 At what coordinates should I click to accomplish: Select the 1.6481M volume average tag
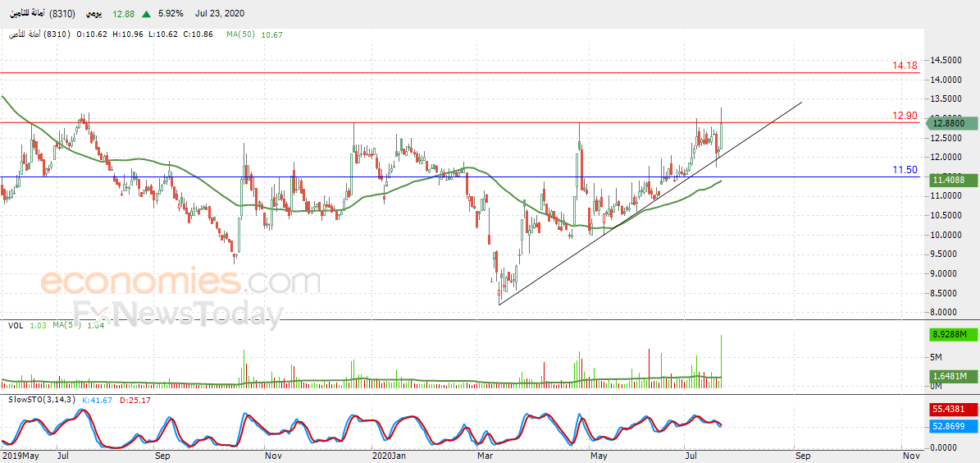(950, 376)
